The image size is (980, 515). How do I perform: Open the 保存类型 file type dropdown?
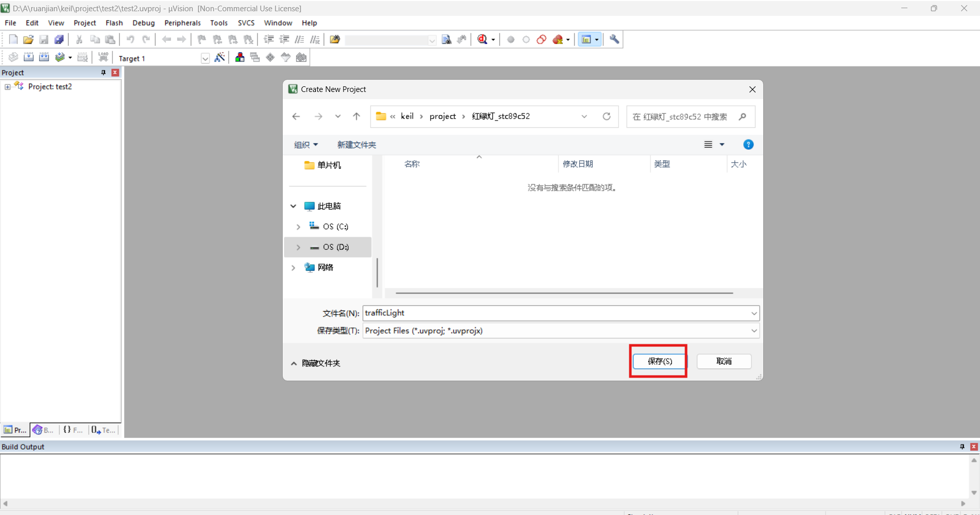click(x=754, y=331)
